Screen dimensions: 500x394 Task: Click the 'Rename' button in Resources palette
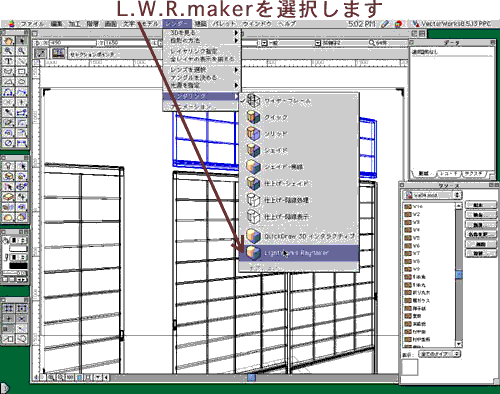pos(480,234)
